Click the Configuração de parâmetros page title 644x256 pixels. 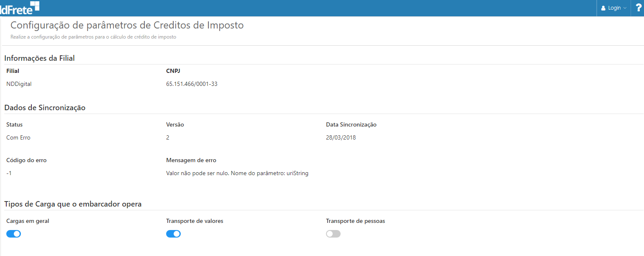pyautogui.click(x=127, y=25)
